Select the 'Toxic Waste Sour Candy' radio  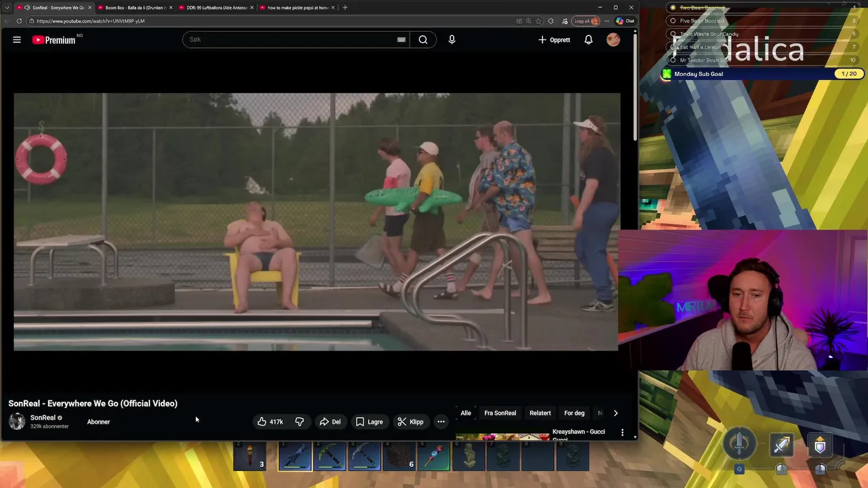(x=673, y=34)
